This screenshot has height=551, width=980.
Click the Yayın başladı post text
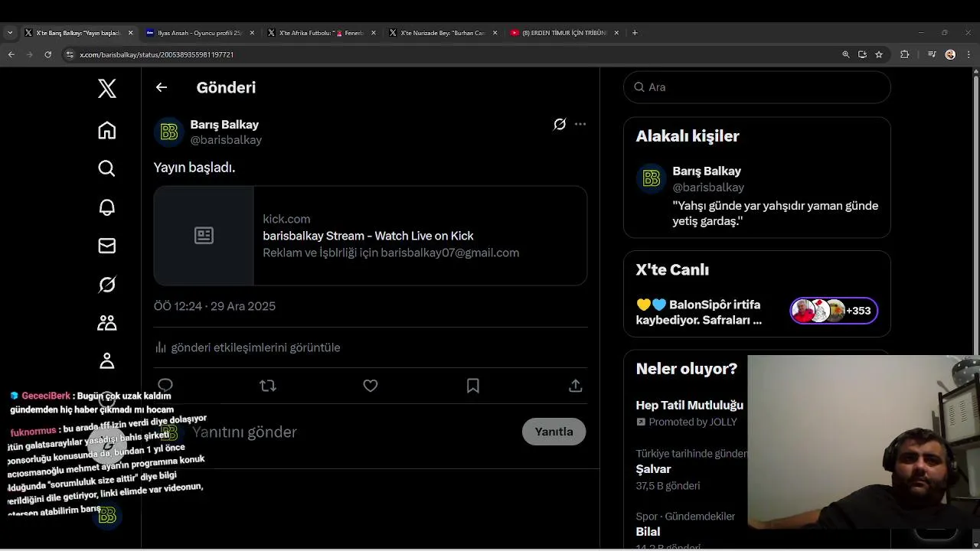pyautogui.click(x=194, y=168)
